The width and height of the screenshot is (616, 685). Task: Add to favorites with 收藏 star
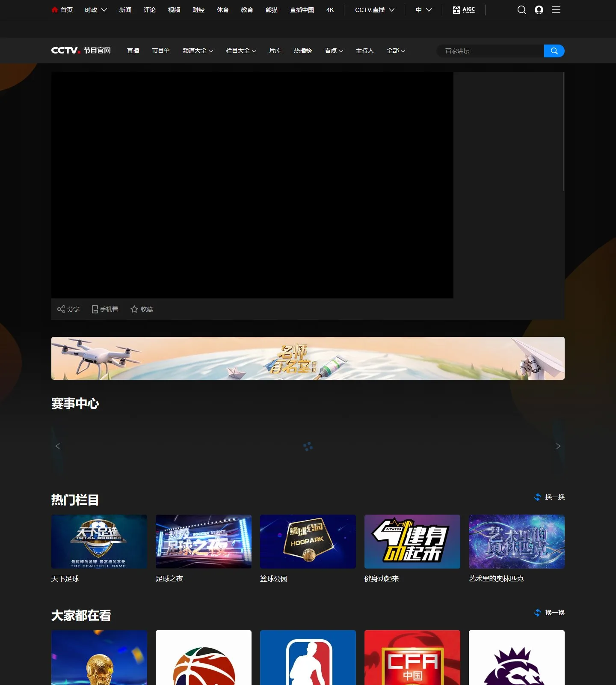point(142,309)
